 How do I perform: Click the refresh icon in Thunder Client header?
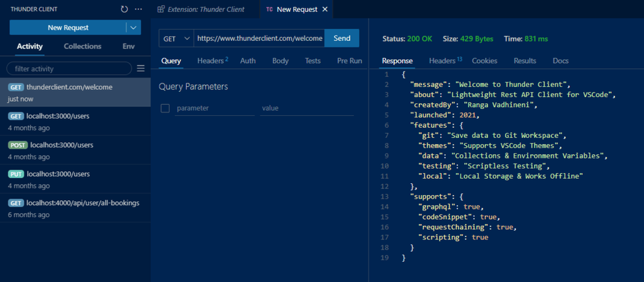click(x=124, y=9)
